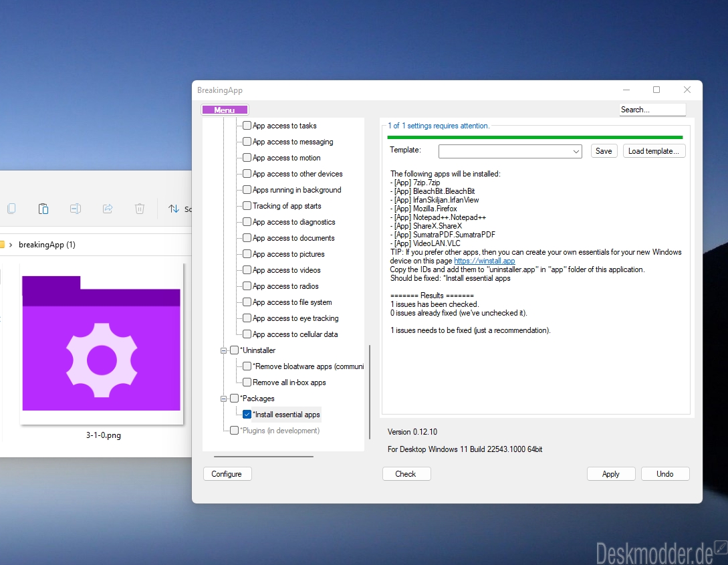The image size is (728, 565).
Task: Click the tree vertical scrollbar
Action: pyautogui.click(x=370, y=392)
